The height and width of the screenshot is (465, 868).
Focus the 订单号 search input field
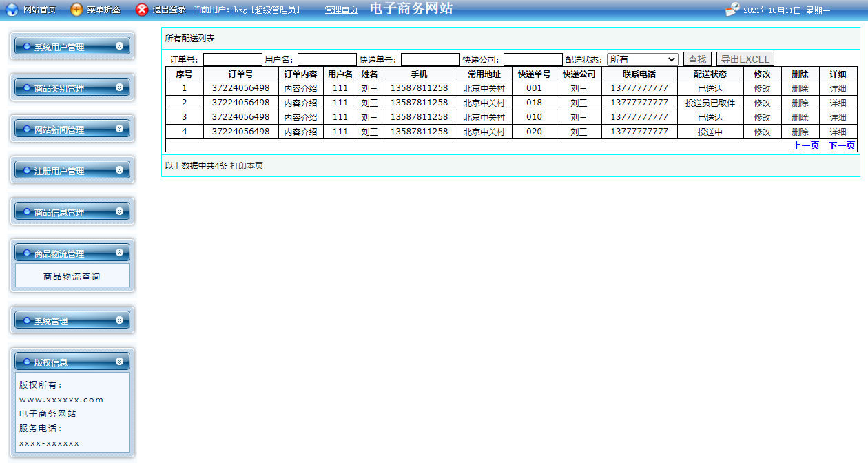coord(232,60)
